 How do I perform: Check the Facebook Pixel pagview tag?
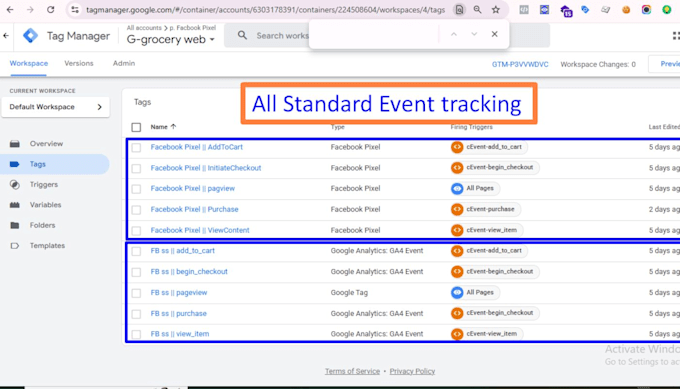(x=136, y=189)
